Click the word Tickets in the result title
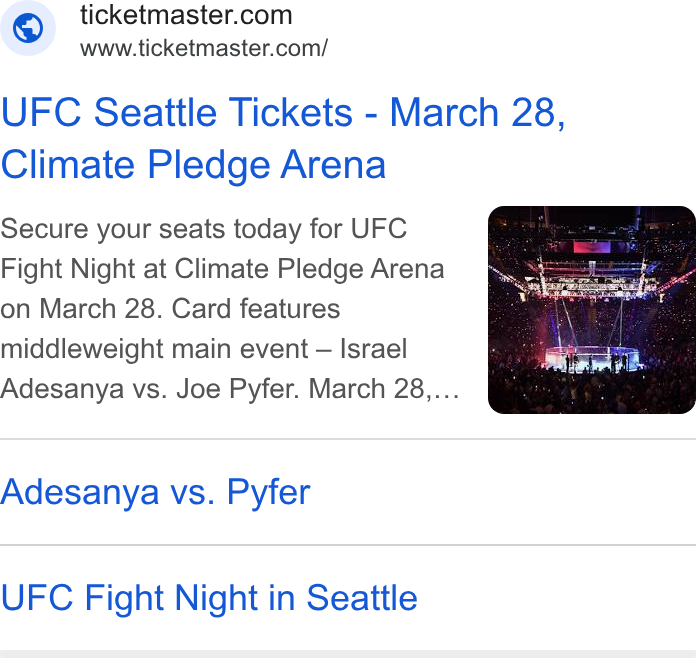The image size is (696, 658). pos(290,112)
